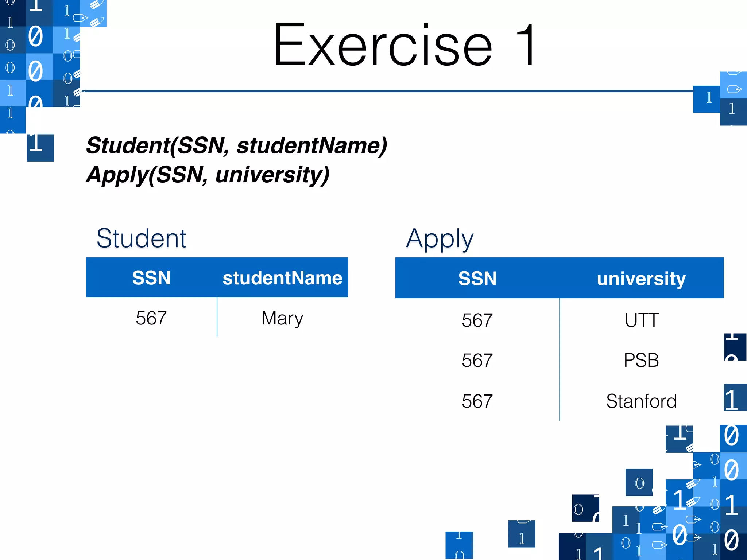Viewport: 747px width, 560px height.
Task: Click the dark blue square left of Student schema
Action: (x=40, y=148)
